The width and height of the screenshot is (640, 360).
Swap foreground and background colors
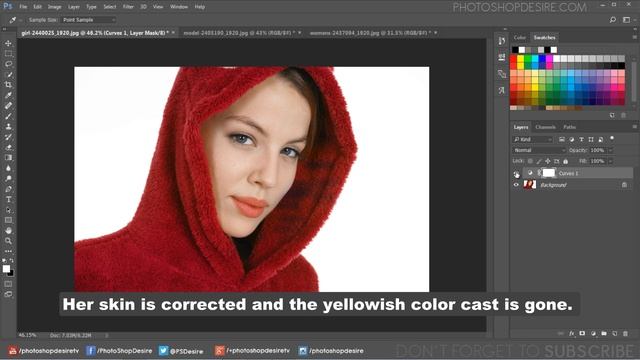(11, 260)
